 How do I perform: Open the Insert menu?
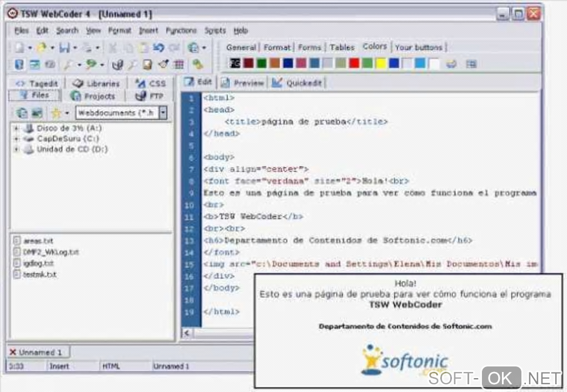tap(148, 31)
